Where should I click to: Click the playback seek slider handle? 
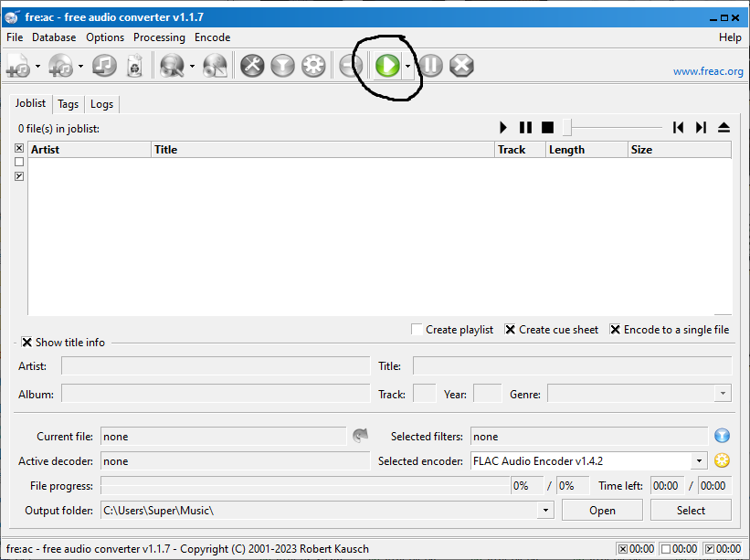pyautogui.click(x=566, y=128)
